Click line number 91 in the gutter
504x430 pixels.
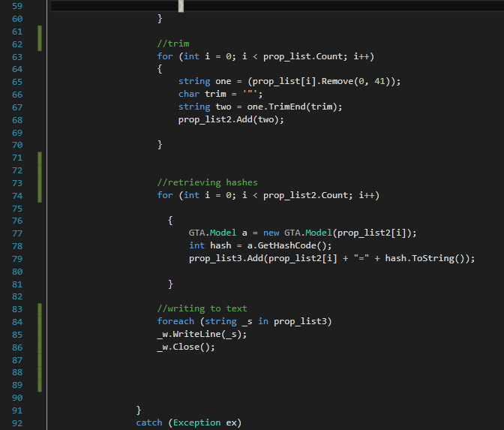click(16, 410)
